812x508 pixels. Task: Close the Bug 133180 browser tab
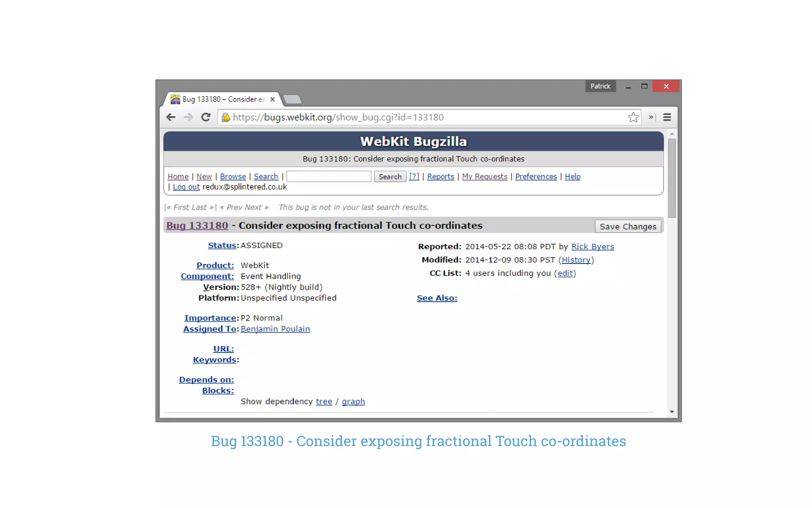point(272,99)
